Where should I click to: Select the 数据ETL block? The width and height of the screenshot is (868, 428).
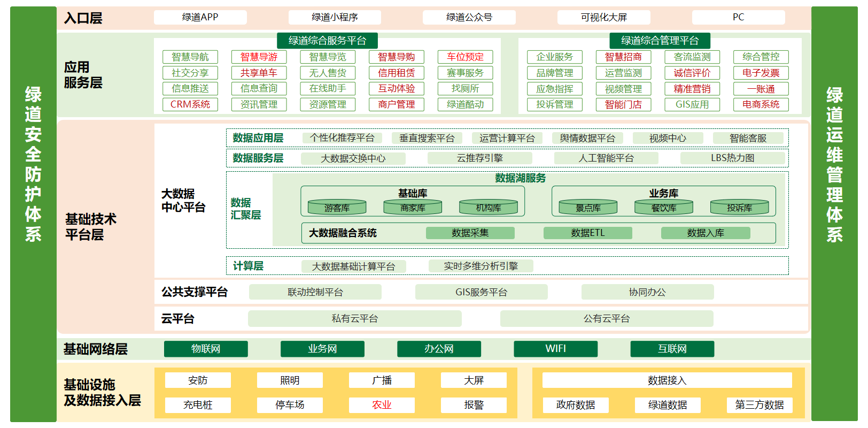(x=587, y=233)
